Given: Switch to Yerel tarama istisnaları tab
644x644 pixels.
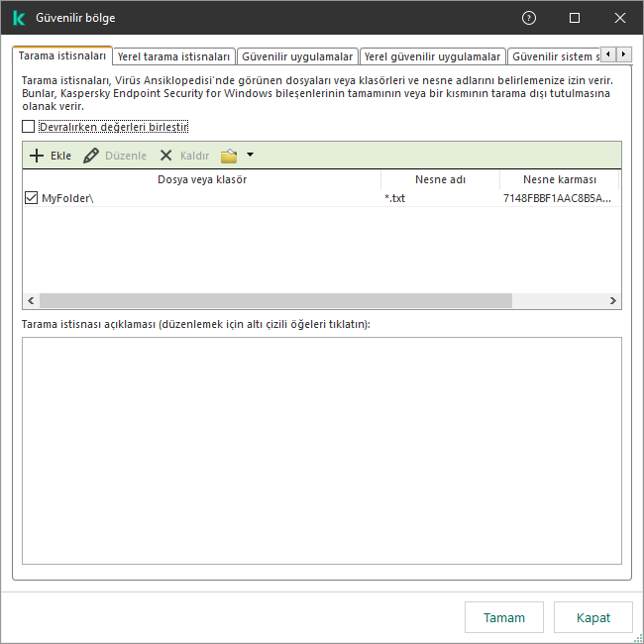Looking at the screenshot, I should pyautogui.click(x=174, y=56).
